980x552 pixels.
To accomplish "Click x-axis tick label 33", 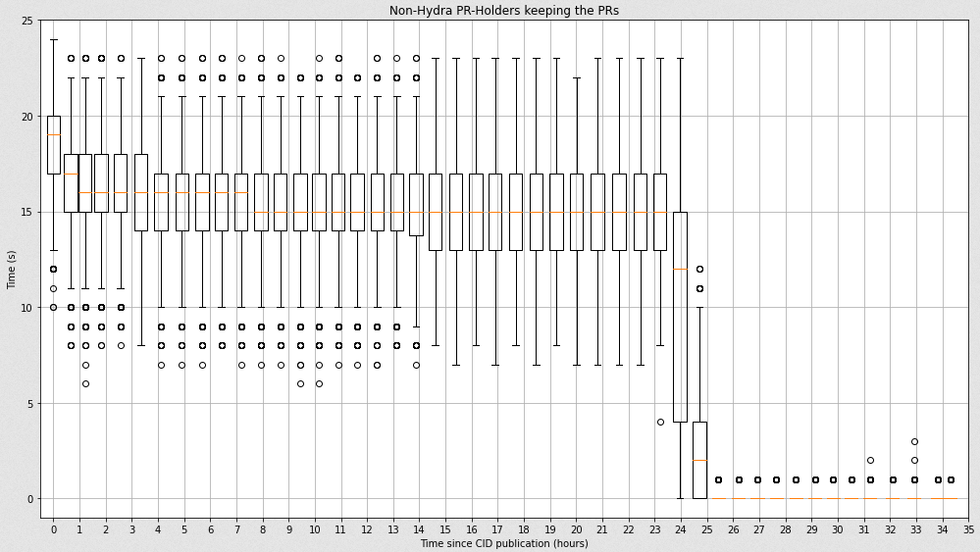I will pyautogui.click(x=917, y=529).
